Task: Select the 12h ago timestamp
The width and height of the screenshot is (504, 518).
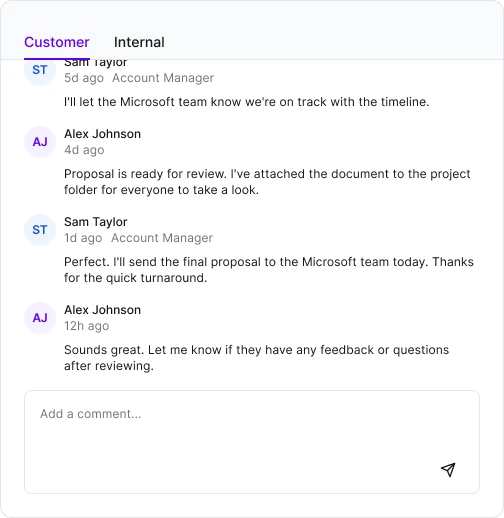Action: coord(87,326)
